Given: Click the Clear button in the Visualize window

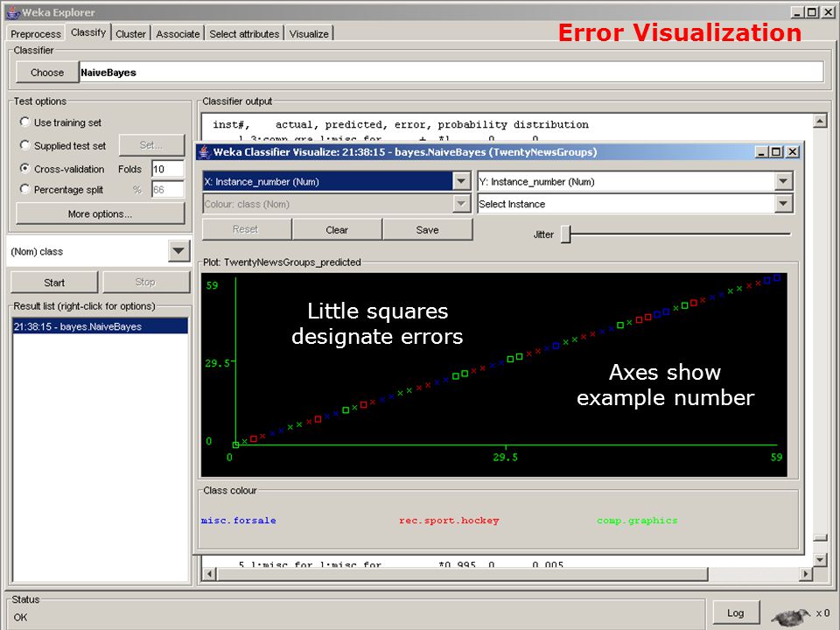Looking at the screenshot, I should [x=337, y=229].
